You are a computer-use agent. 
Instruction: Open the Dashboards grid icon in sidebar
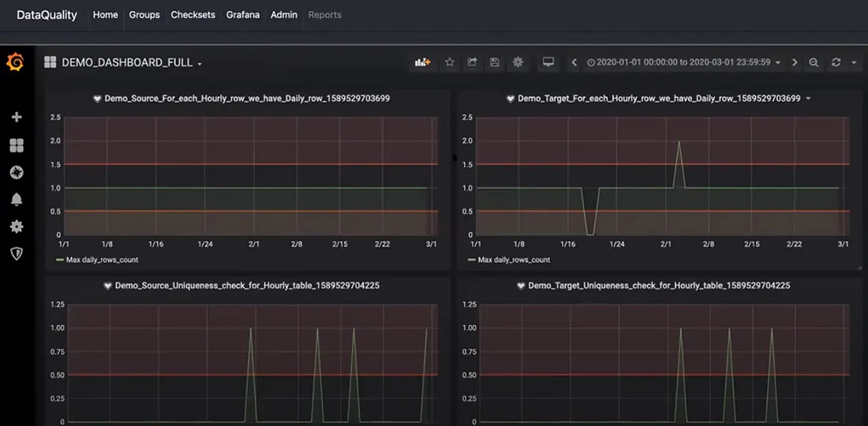click(17, 145)
